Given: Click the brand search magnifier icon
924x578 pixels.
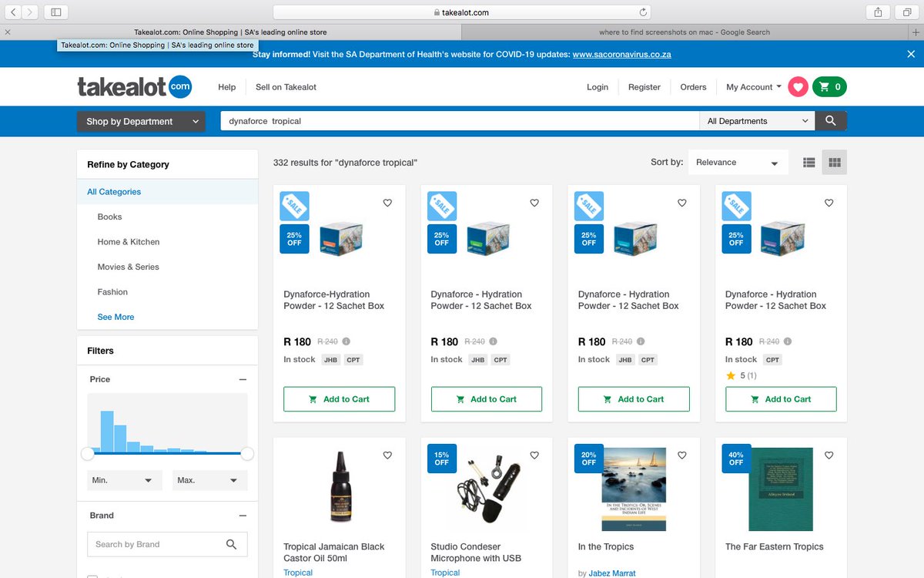Looking at the screenshot, I should (231, 544).
